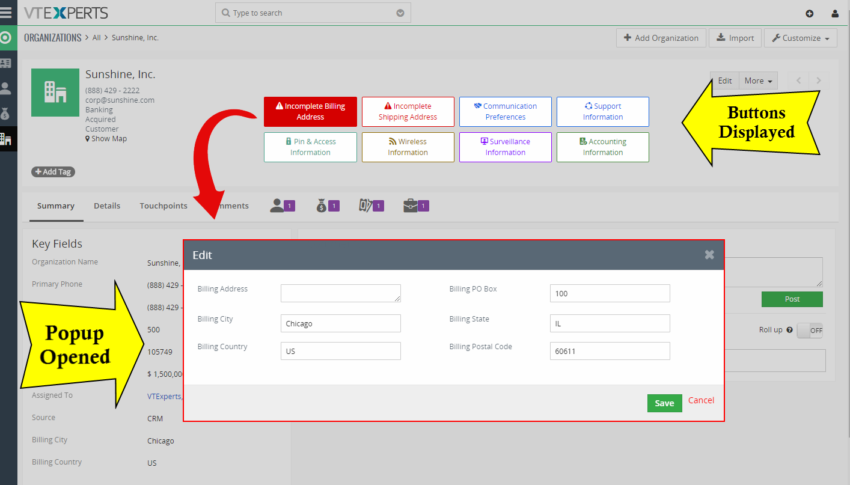The image size is (850, 485).
Task: Click Add Organization button
Action: [x=661, y=38]
